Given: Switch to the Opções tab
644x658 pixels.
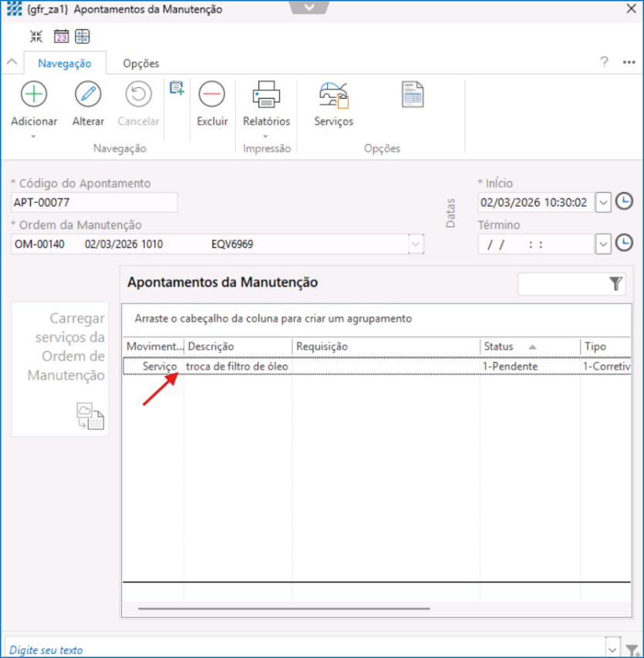Looking at the screenshot, I should [141, 63].
